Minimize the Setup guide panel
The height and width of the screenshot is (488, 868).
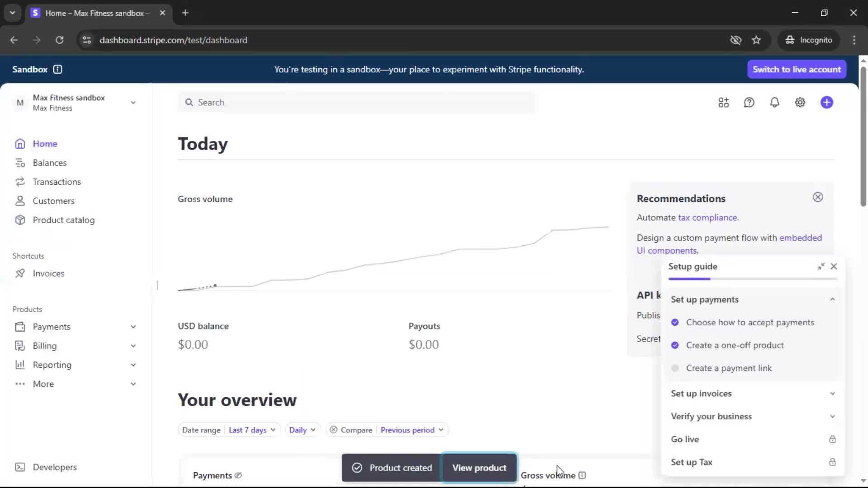[x=821, y=267]
